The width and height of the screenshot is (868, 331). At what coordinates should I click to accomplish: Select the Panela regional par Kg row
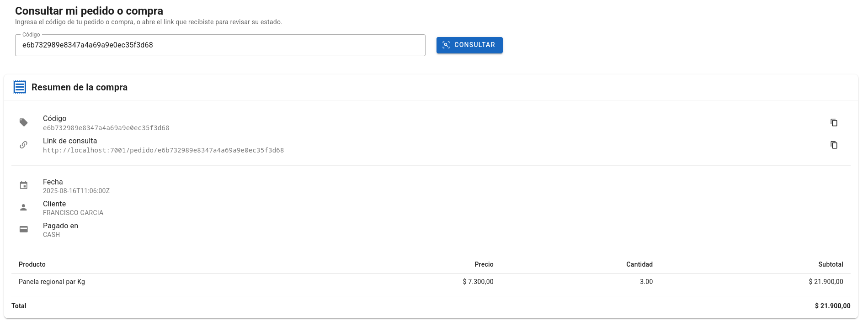pos(431,282)
